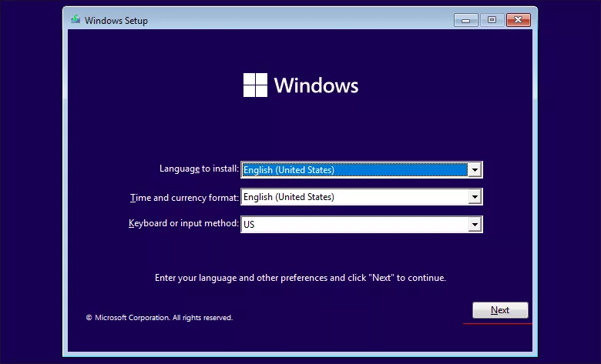This screenshot has height=364, width=601.
Task: Expand Language to install dropdown arrow
Action: click(475, 170)
